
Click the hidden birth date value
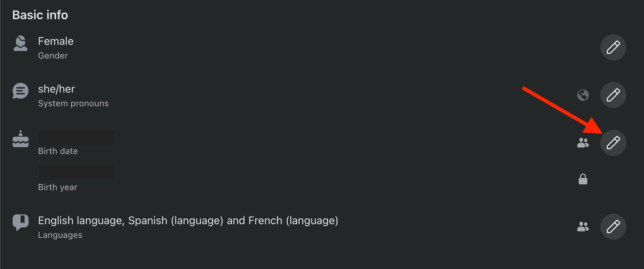77,138
